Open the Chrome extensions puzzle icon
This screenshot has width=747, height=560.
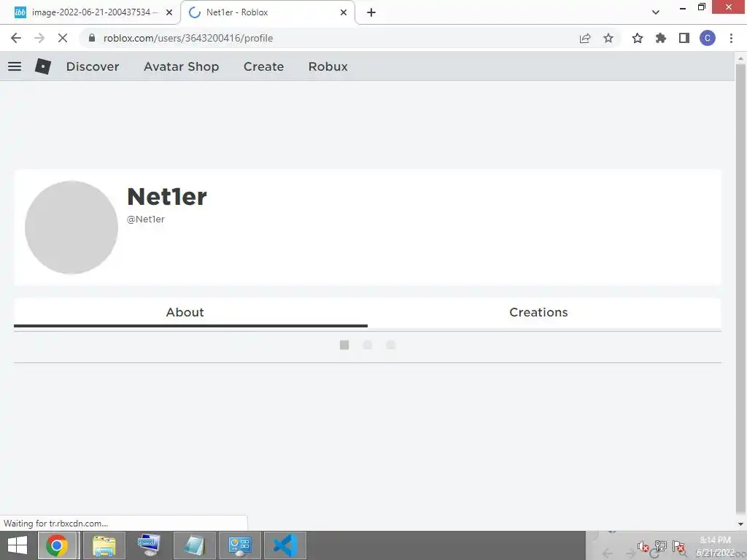point(661,38)
